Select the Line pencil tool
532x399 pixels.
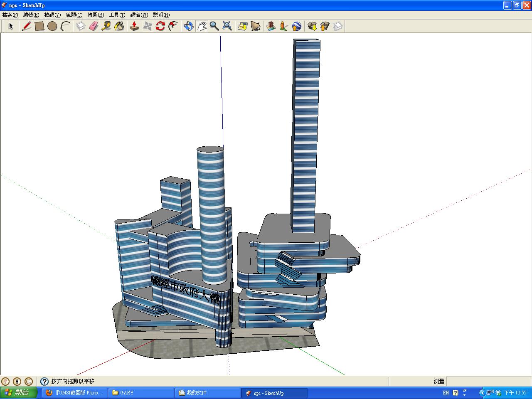[27, 26]
